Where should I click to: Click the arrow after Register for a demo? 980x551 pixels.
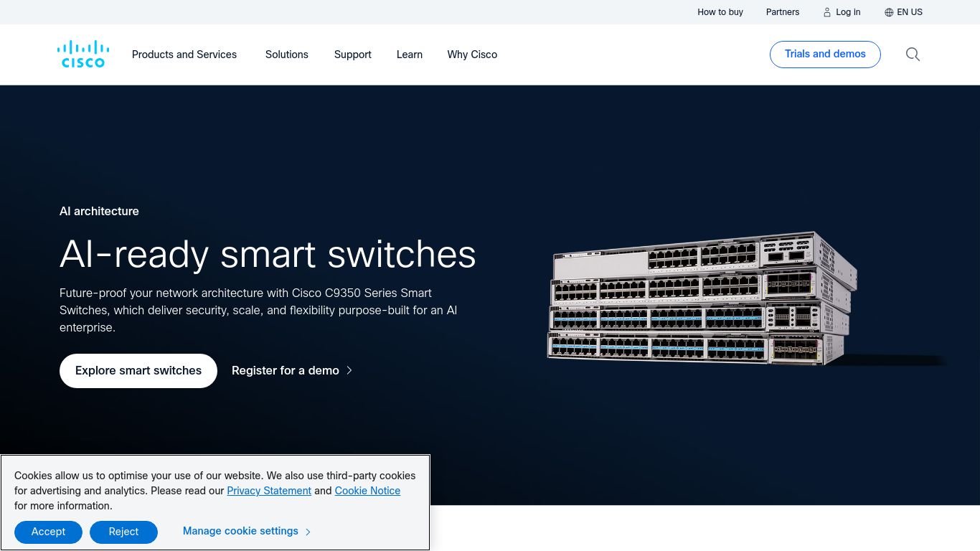tap(349, 370)
